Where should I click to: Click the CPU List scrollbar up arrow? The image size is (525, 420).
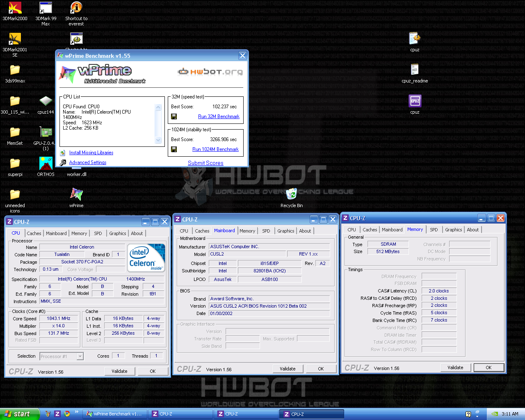(x=158, y=107)
